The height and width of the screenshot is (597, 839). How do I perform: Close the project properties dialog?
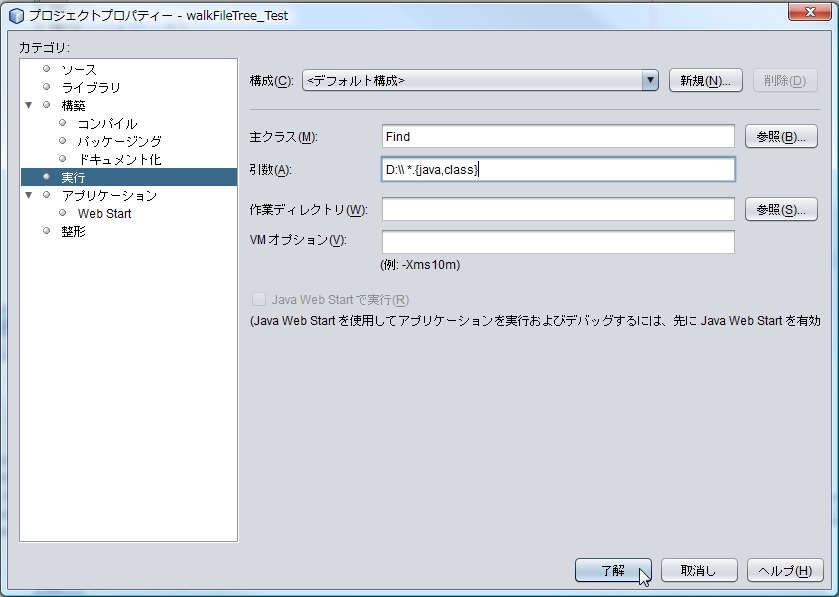[803, 13]
